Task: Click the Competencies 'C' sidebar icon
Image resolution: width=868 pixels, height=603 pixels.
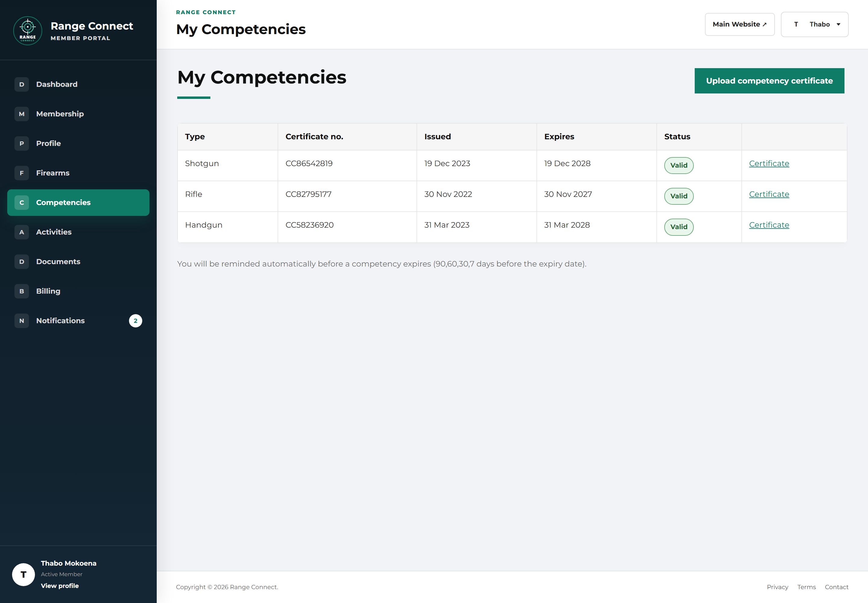Action: pos(21,203)
